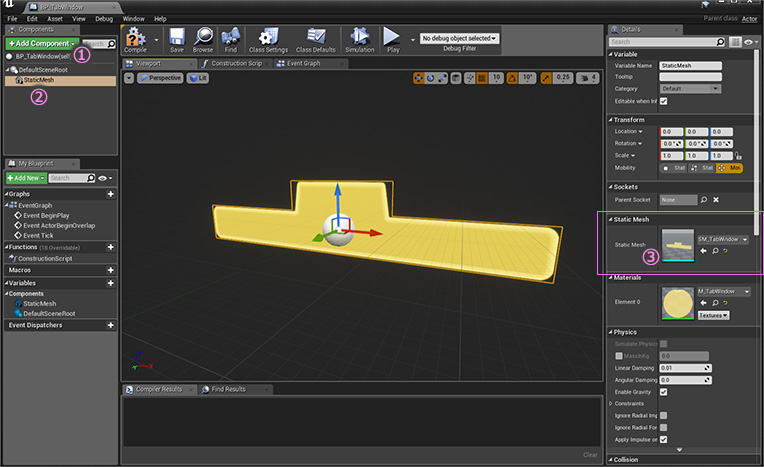Viewport: 764px width, 467px height.
Task: Toggle world/local coordinate space icon
Action: [x=456, y=78]
